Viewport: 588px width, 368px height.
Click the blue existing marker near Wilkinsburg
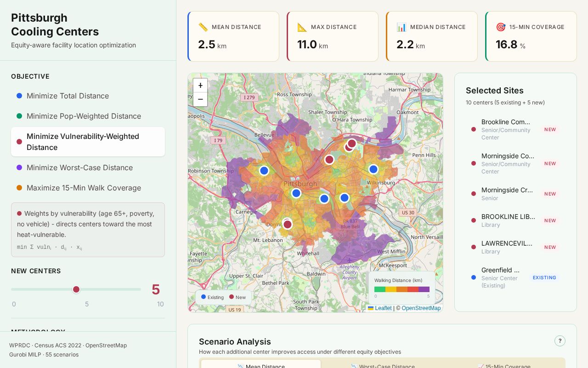(373, 169)
